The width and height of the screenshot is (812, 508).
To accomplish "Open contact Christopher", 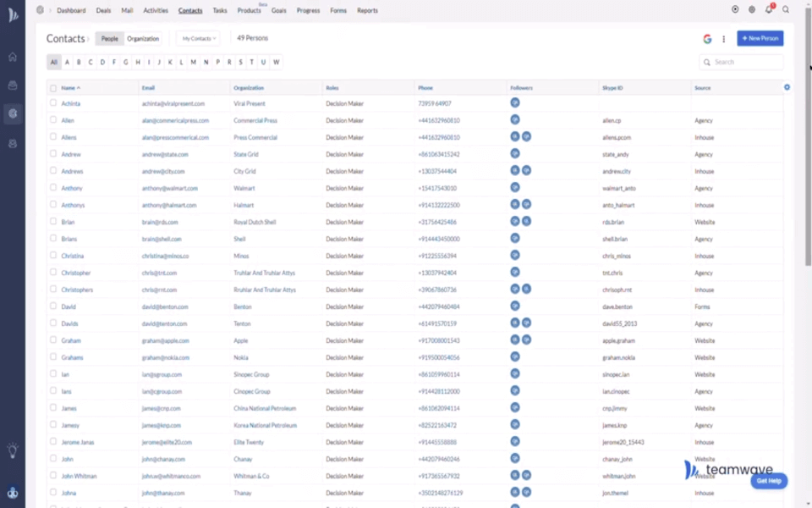I will pos(75,273).
